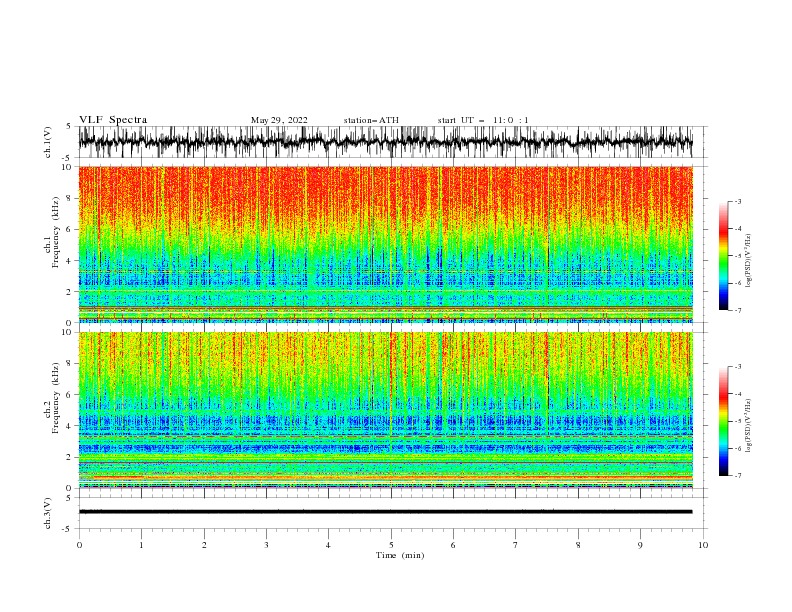
Task: Click the lower color scale bar for ch.2
Action: [723, 421]
